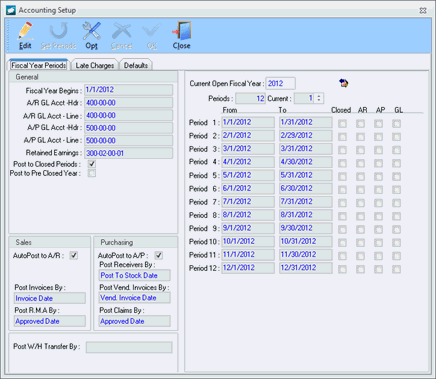Image resolution: width=436 pixels, height=379 pixels.
Task: Toggle Post to Closed Periods checkbox
Action: [x=92, y=164]
